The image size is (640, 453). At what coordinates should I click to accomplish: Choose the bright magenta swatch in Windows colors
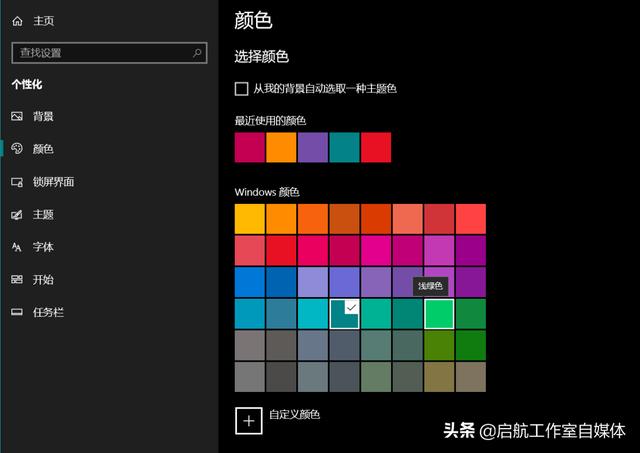[376, 251]
